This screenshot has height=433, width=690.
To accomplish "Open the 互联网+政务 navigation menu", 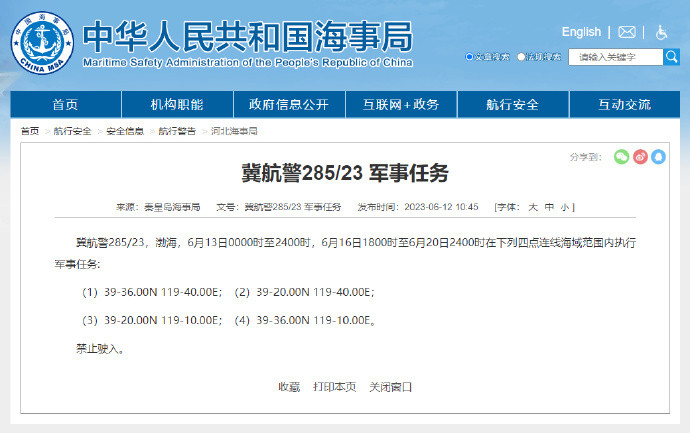I will [401, 104].
